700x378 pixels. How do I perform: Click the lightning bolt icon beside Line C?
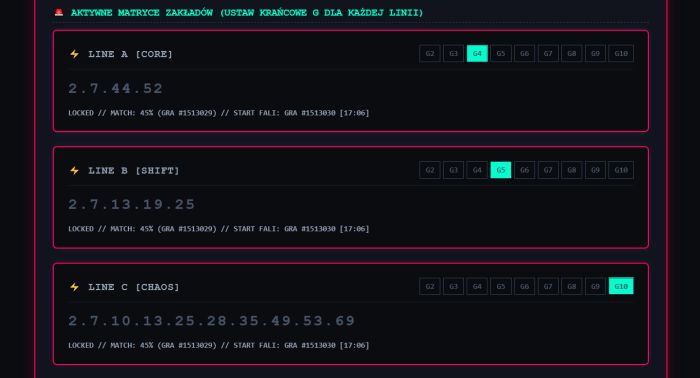[x=75, y=287]
